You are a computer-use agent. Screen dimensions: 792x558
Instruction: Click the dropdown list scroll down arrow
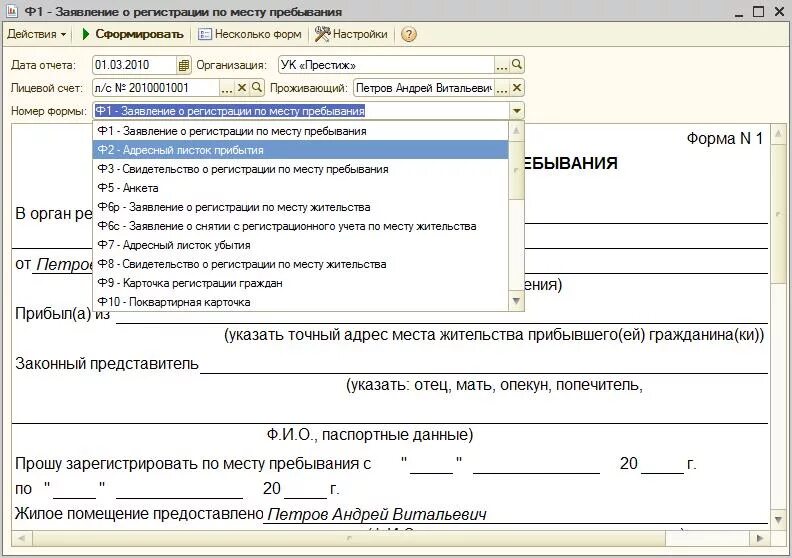pyautogui.click(x=516, y=301)
